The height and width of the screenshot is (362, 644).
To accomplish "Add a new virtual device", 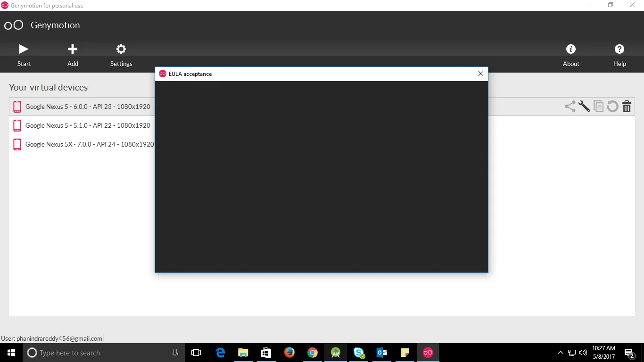I will (x=73, y=55).
